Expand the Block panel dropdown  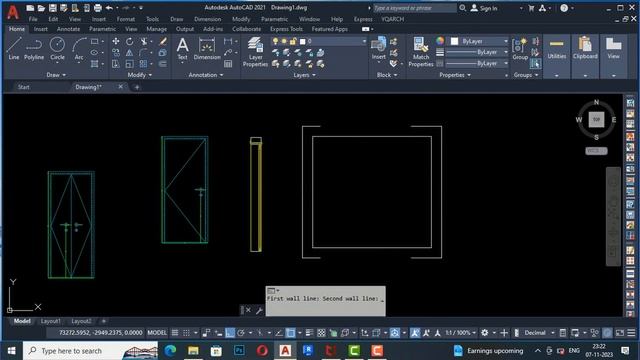click(x=387, y=75)
